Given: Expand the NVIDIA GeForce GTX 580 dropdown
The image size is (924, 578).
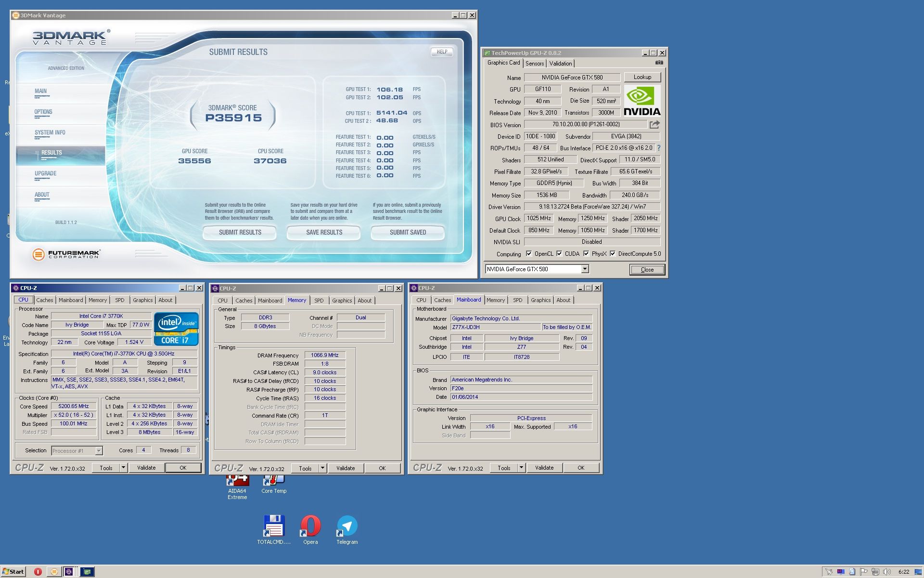Looking at the screenshot, I should [x=585, y=269].
